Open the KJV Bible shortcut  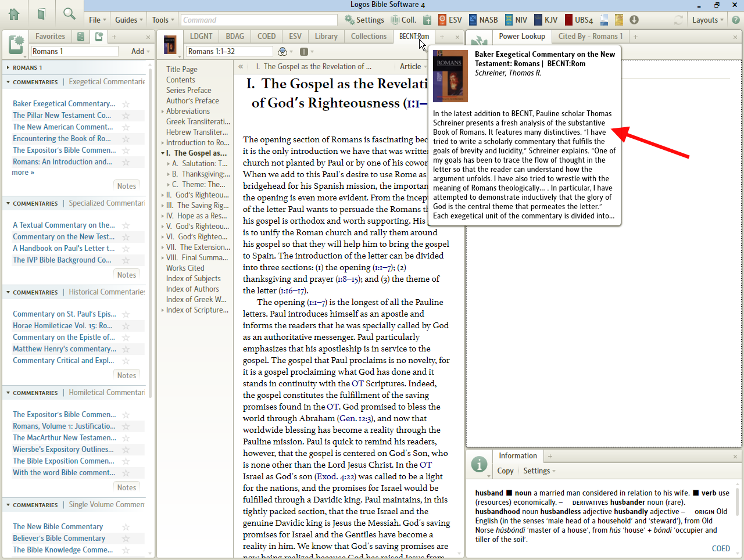546,20
